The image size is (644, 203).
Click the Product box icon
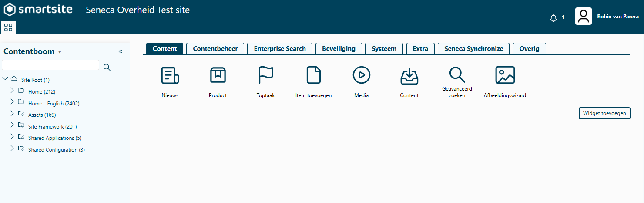pos(218,75)
